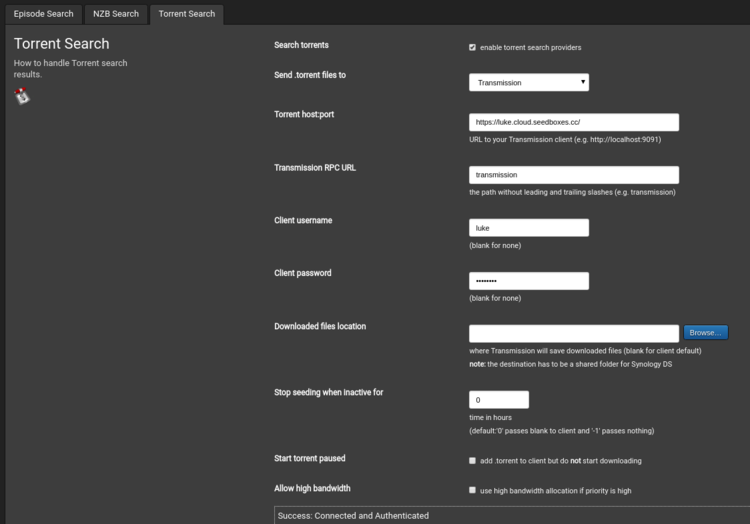750x524 pixels.
Task: Click the Stop seeding hours field
Action: point(499,400)
